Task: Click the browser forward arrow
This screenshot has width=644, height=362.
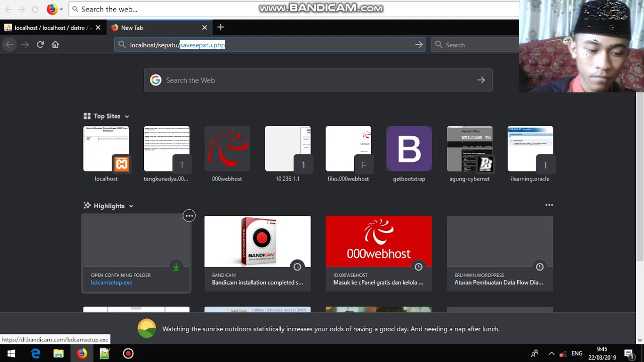Action: 25,45
